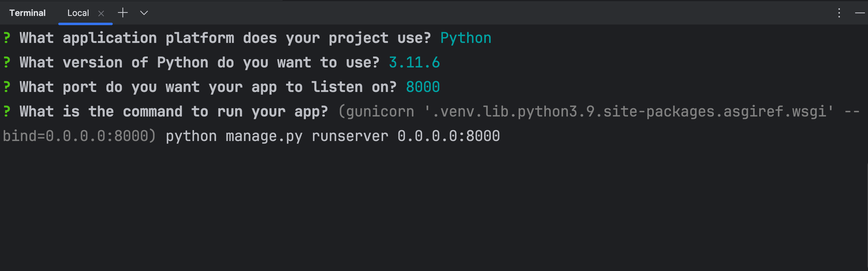Open the terminal kebab options menu
The image size is (868, 271).
839,13
